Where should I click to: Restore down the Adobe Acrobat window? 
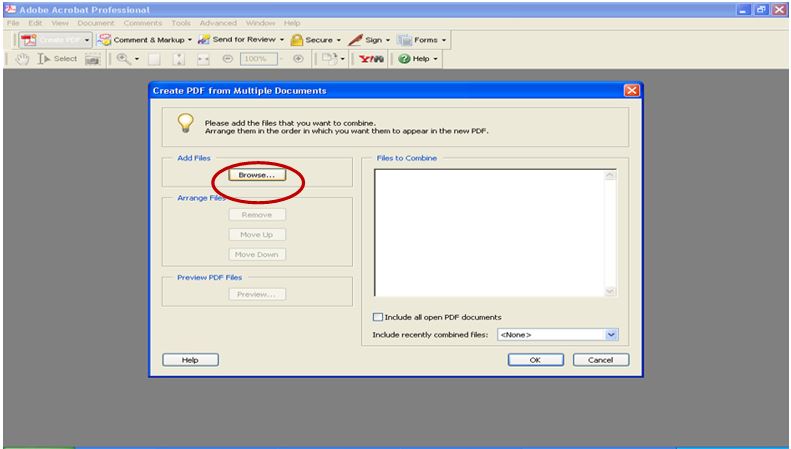[x=761, y=9]
